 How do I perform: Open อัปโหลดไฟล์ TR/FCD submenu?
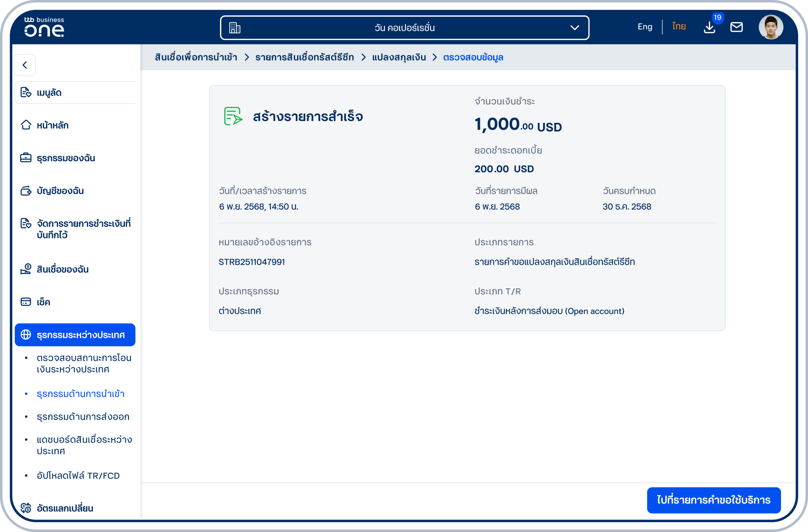[78, 476]
